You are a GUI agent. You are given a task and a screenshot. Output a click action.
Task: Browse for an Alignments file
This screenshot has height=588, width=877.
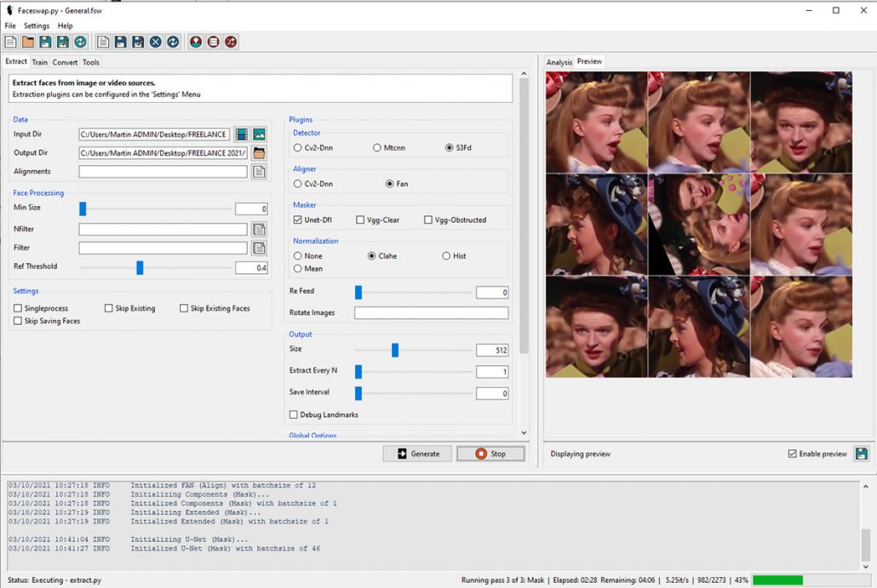tap(259, 172)
